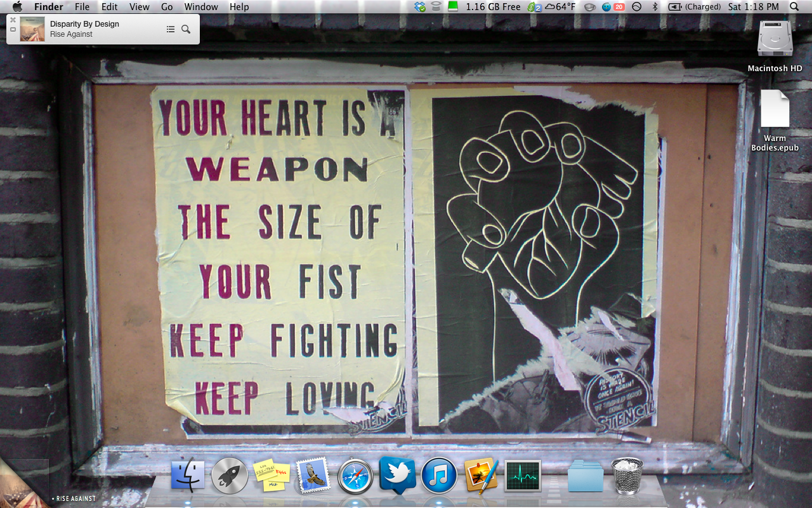Image resolution: width=812 pixels, height=508 pixels.
Task: Open the Apple menu
Action: pyautogui.click(x=17, y=7)
